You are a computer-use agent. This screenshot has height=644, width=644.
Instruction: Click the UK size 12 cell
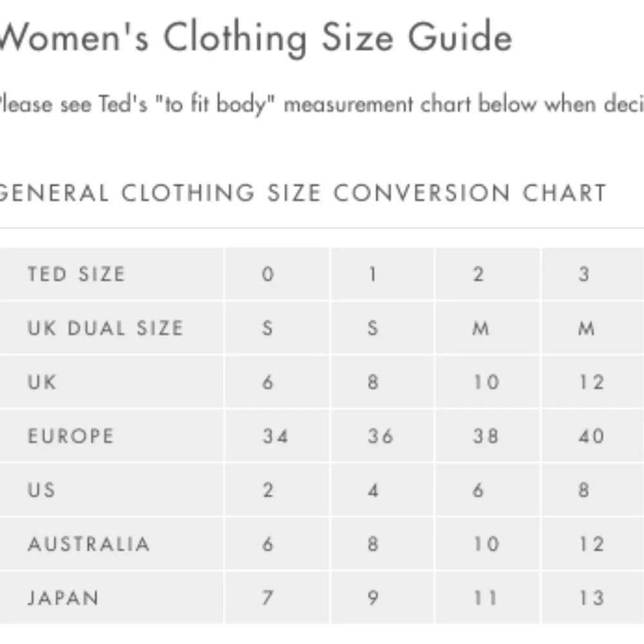point(591,383)
